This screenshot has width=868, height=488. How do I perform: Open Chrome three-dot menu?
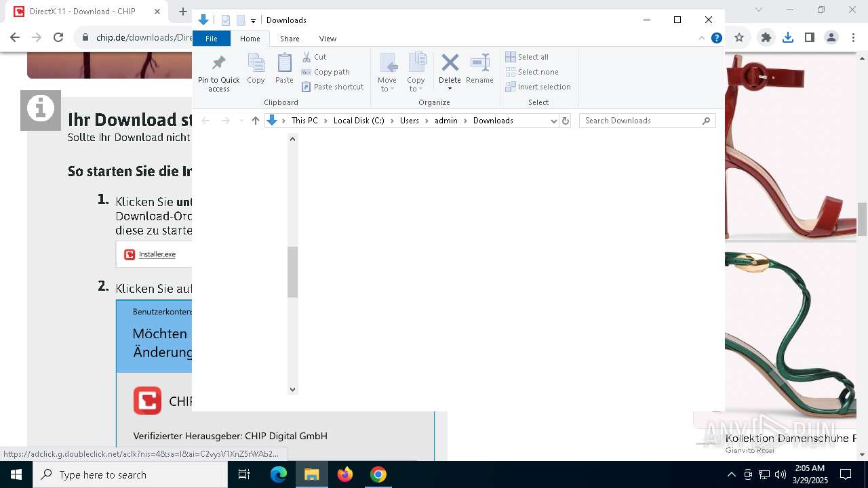(853, 38)
